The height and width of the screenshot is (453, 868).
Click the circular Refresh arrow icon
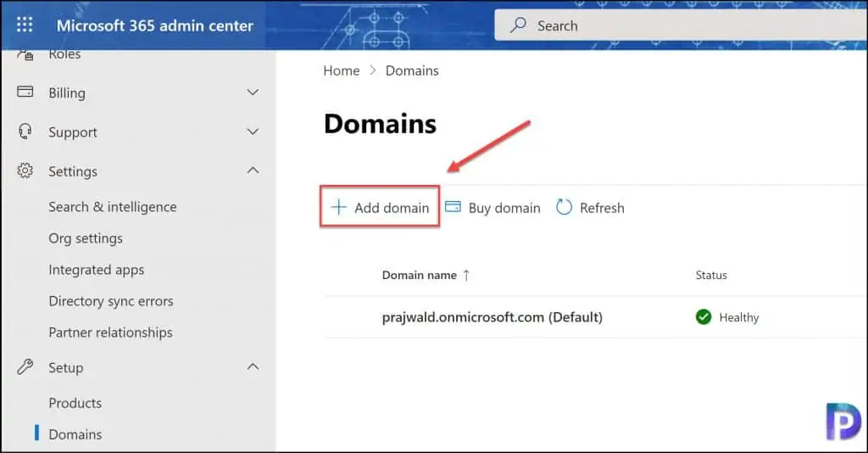click(x=564, y=207)
